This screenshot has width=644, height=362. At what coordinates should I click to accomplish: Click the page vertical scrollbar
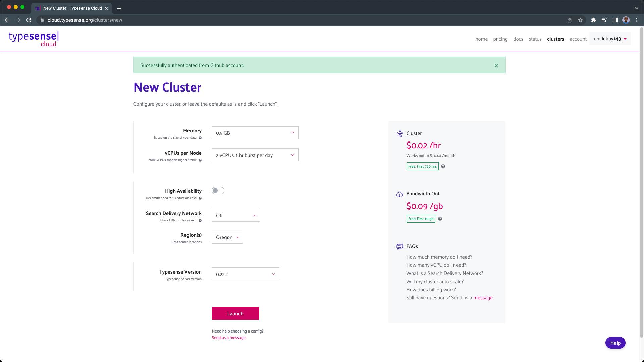tap(641, 183)
